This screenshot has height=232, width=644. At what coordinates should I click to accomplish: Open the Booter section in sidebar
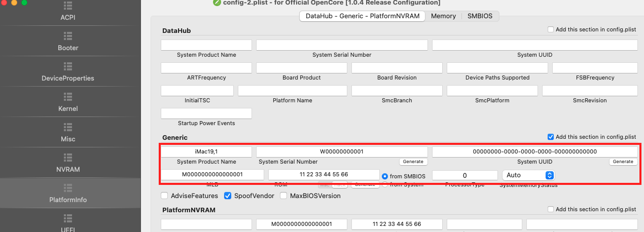click(68, 41)
